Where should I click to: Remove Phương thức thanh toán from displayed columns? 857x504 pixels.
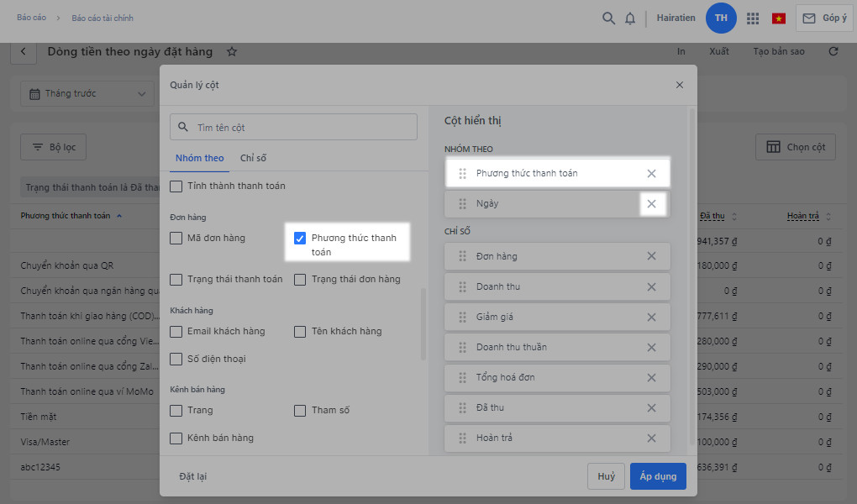(x=651, y=174)
